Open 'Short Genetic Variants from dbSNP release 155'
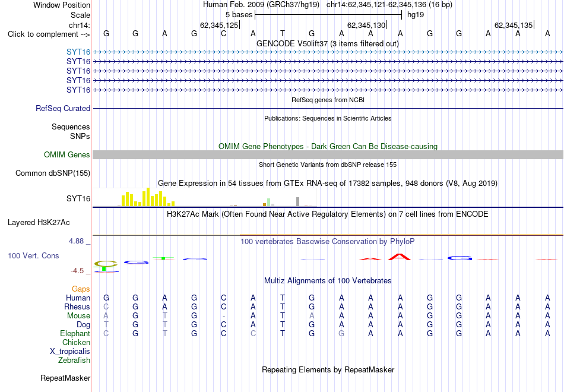The width and height of the screenshot is (564, 392). [328, 165]
